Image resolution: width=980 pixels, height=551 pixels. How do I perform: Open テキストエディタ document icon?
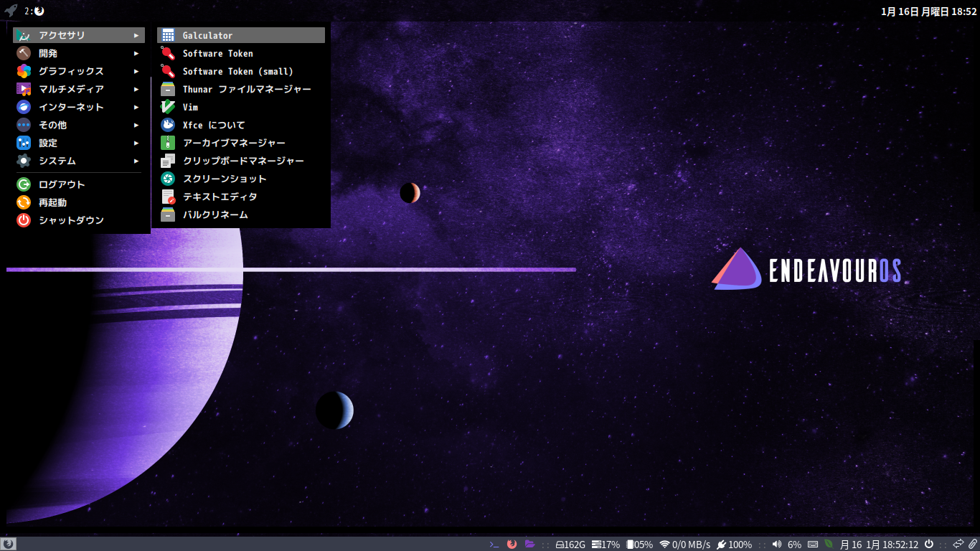click(168, 197)
